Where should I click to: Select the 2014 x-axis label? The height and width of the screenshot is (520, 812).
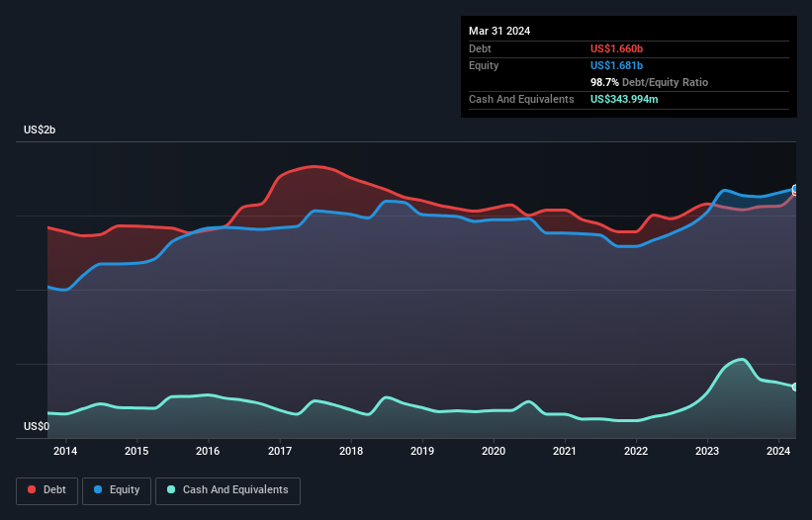click(65, 452)
